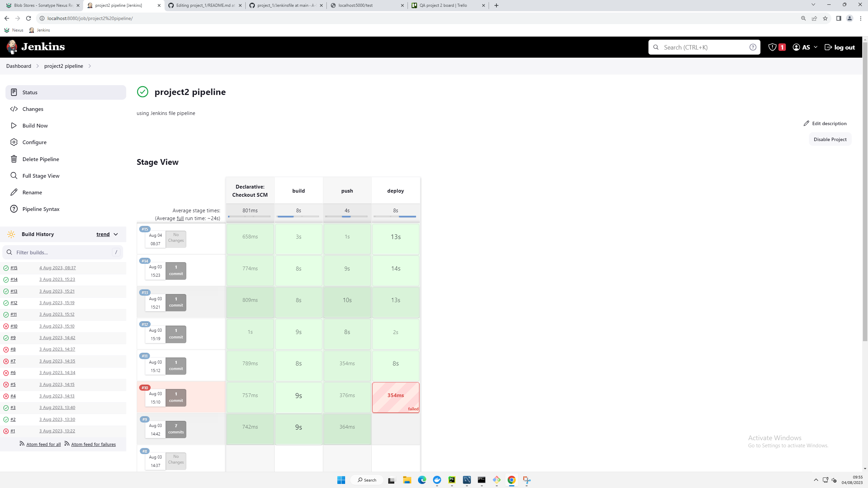868x488 pixels.
Task: Open the browser tab search chevron
Action: (813, 5)
